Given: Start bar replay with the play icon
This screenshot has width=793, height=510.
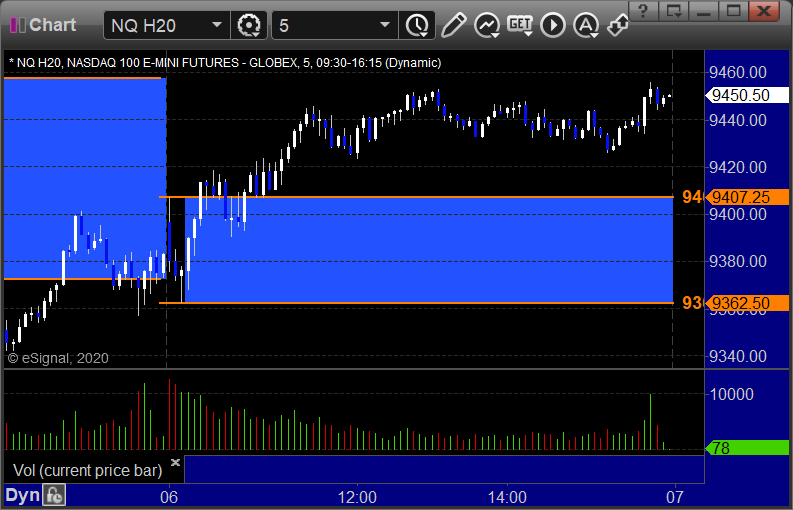Looking at the screenshot, I should [552, 25].
